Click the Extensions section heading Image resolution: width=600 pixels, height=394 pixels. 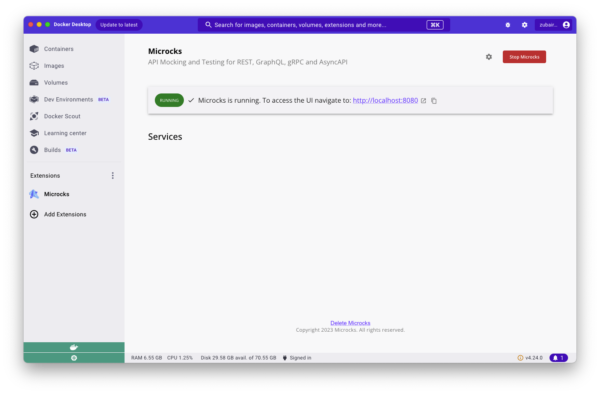click(x=45, y=175)
